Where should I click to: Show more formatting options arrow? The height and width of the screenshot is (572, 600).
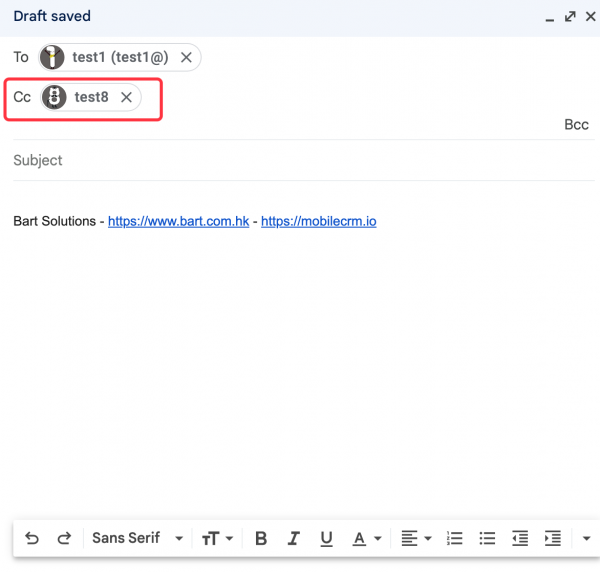(586, 538)
